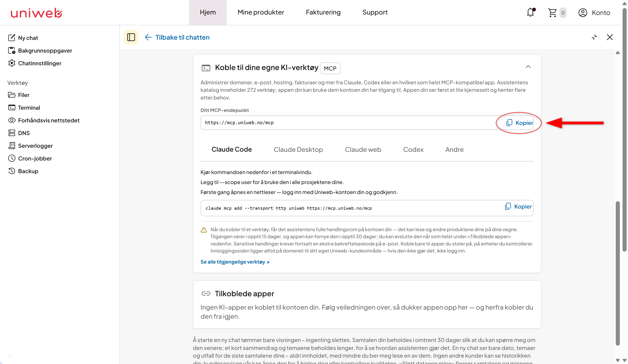The image size is (628, 364).
Task: Open notifications bell
Action: tap(531, 12)
